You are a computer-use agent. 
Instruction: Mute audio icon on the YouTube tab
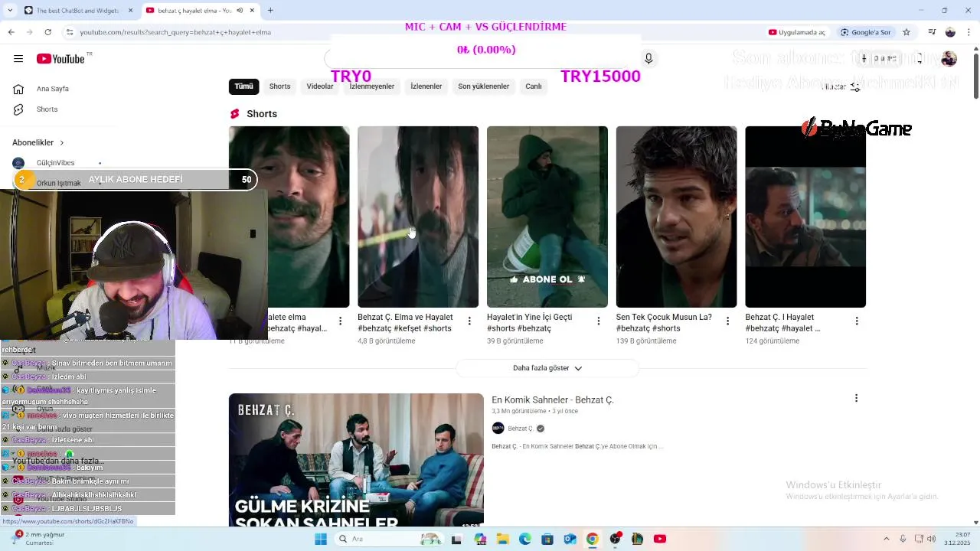point(240,10)
